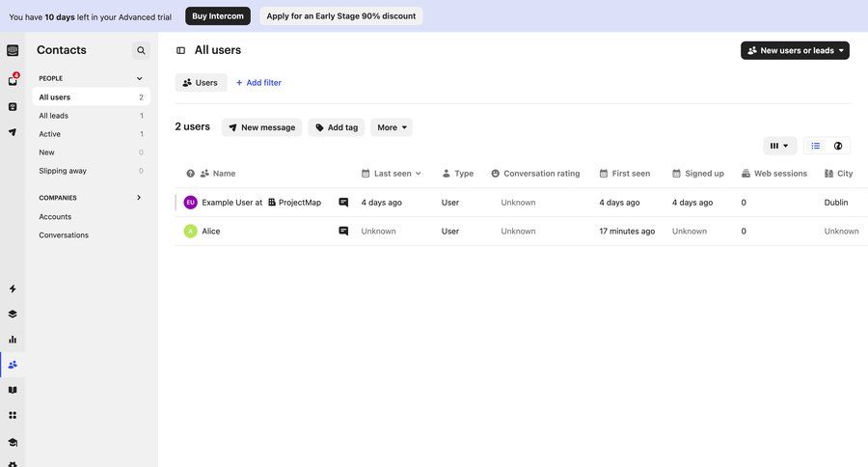This screenshot has height=467, width=868.
Task: Click the Add tag button
Action: [337, 127]
